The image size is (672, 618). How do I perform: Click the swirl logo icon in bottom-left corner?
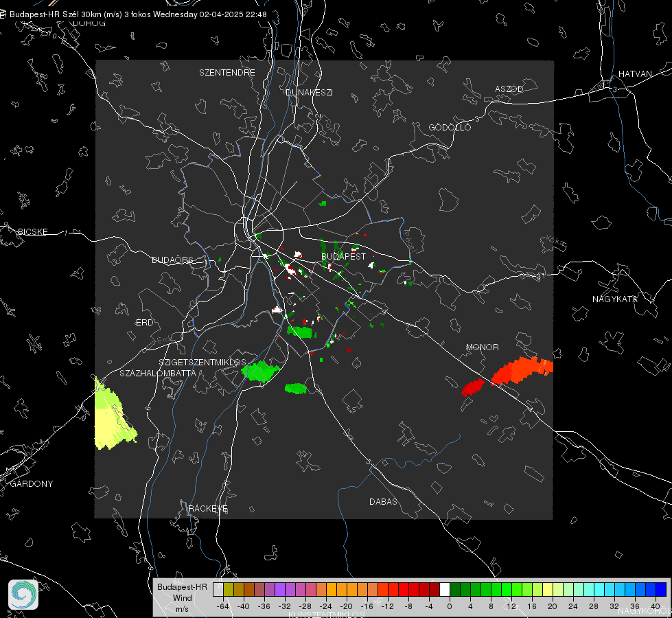coord(23,595)
